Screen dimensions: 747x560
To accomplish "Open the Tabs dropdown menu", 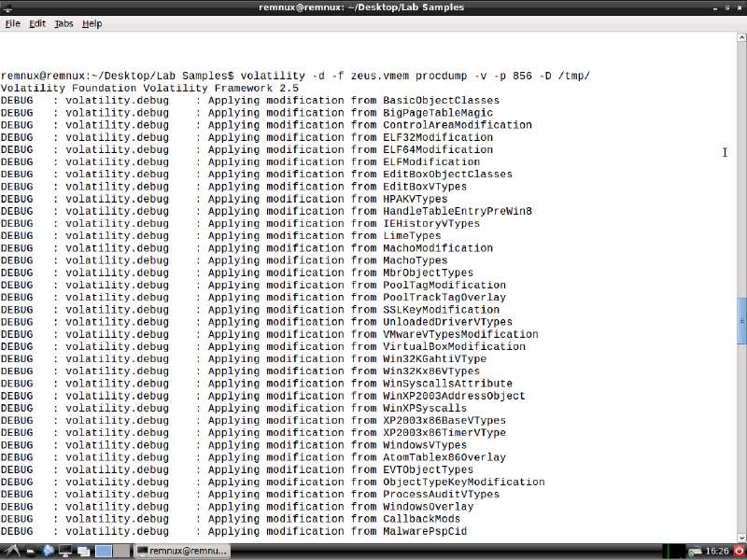I will [63, 23].
